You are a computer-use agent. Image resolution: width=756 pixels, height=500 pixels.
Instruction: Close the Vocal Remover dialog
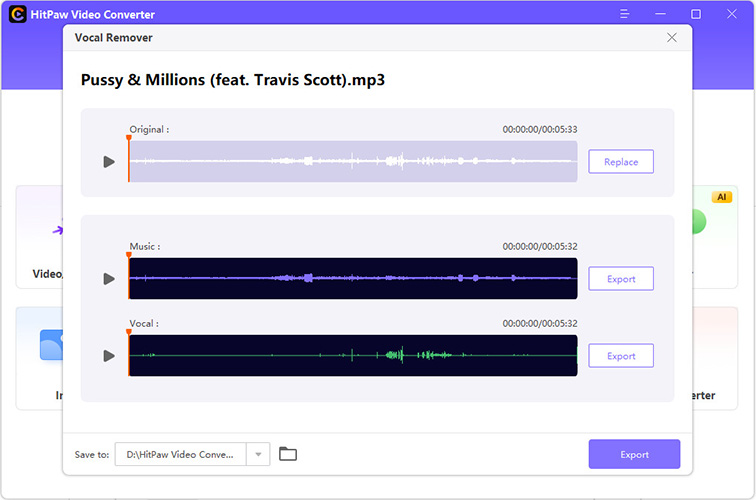point(672,38)
